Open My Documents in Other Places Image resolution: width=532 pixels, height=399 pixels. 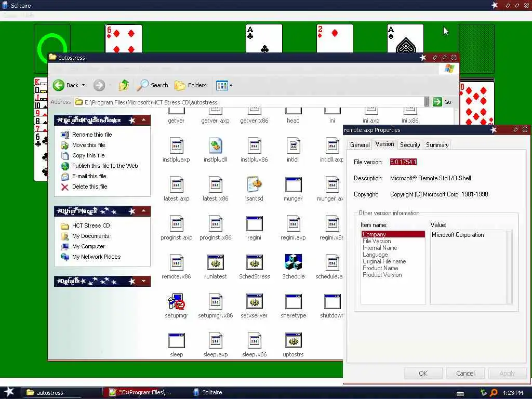click(90, 236)
